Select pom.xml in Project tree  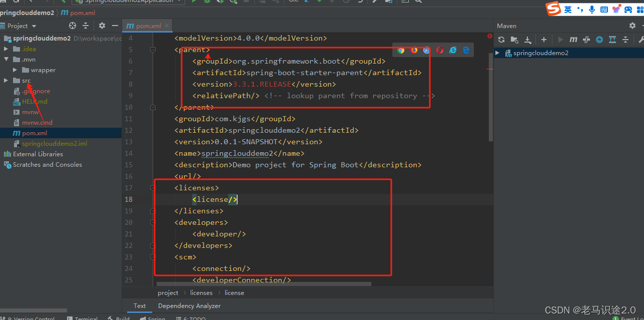click(x=35, y=133)
